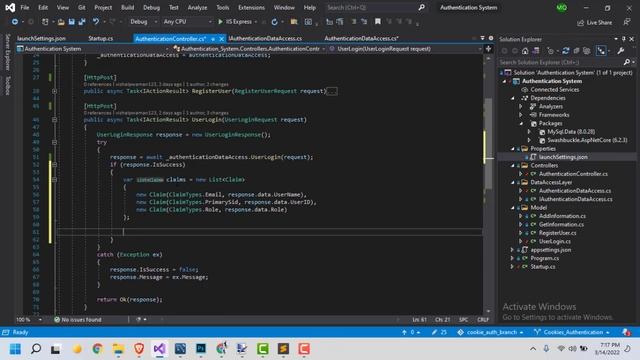This screenshot has height=360, width=640.
Task: Open the Build menu
Action: coord(127,7)
